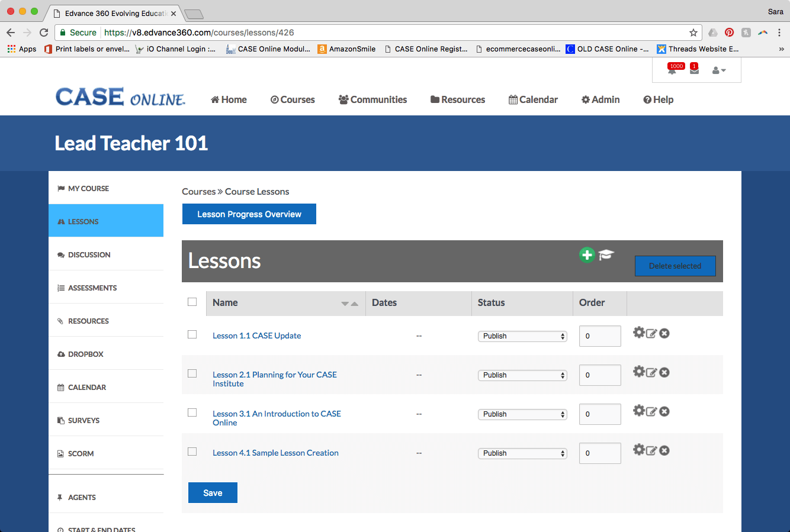
Task: Open the Status dropdown for Lesson 1.1
Action: pos(522,336)
